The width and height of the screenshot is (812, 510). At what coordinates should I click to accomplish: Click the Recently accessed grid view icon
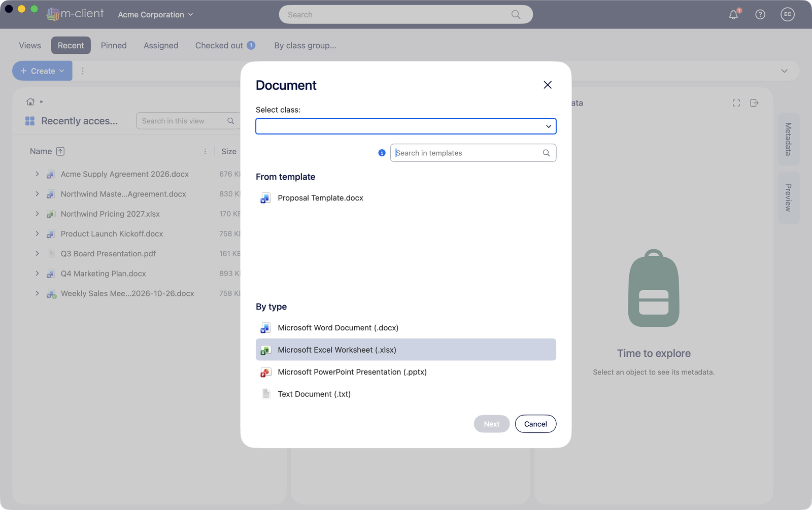30,121
